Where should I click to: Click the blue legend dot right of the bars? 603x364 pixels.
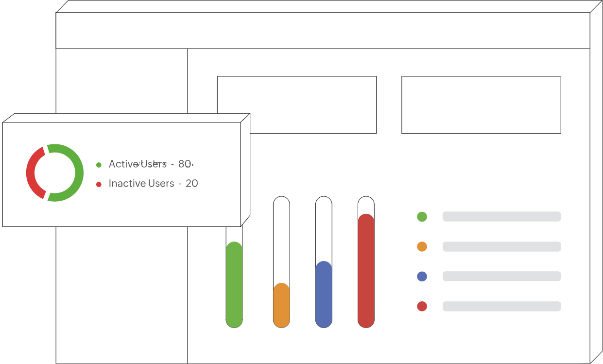click(x=422, y=277)
